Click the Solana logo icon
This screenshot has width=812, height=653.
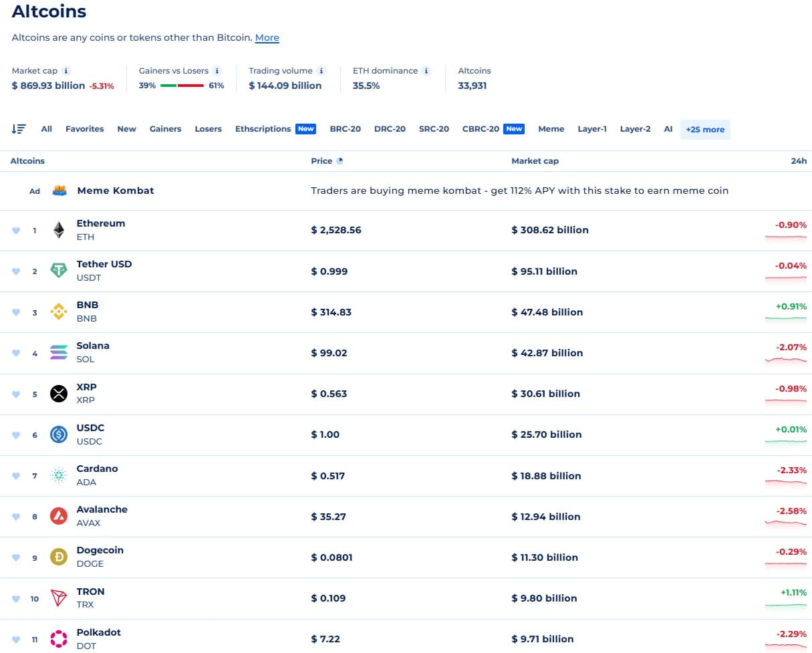pyautogui.click(x=59, y=352)
